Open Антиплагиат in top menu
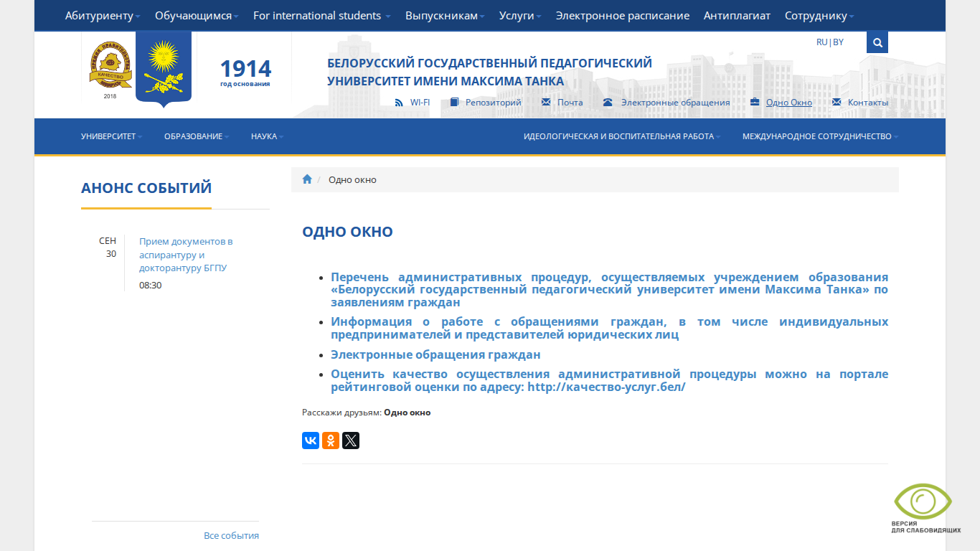980x551 pixels. pos(737,16)
